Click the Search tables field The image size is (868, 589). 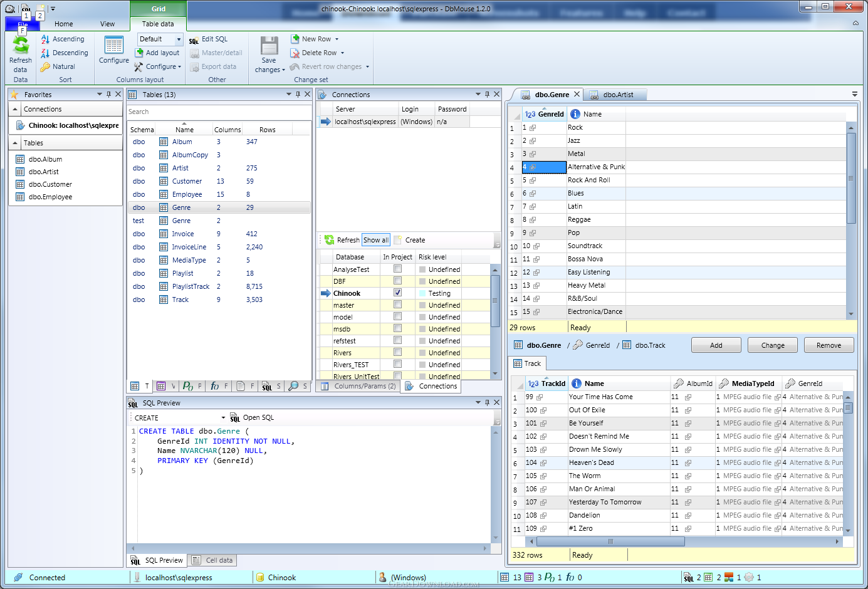219,112
